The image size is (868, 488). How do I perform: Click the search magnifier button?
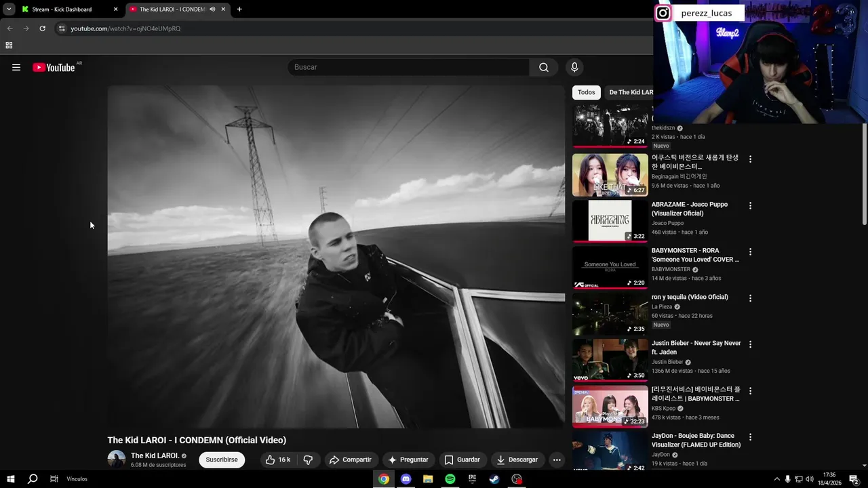[544, 67]
